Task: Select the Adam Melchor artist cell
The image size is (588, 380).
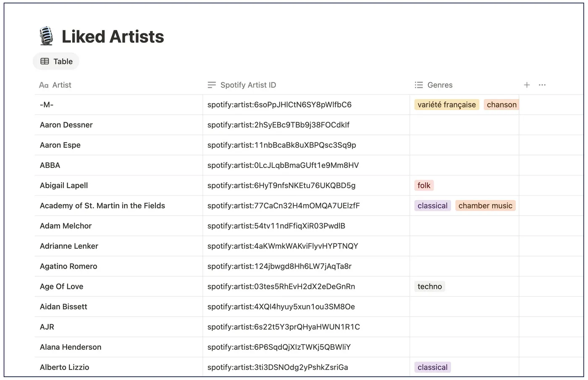Action: (x=118, y=226)
